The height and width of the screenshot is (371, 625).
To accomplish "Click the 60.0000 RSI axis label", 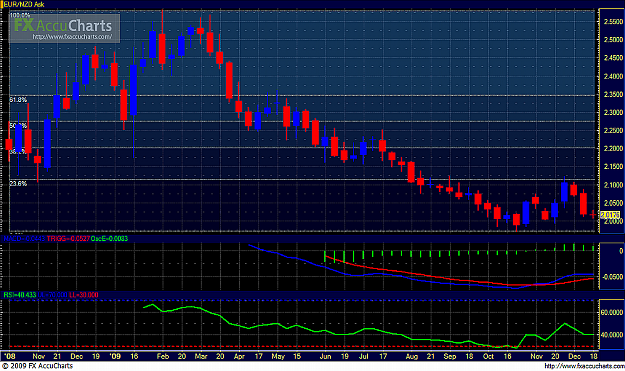I will click(612, 312).
